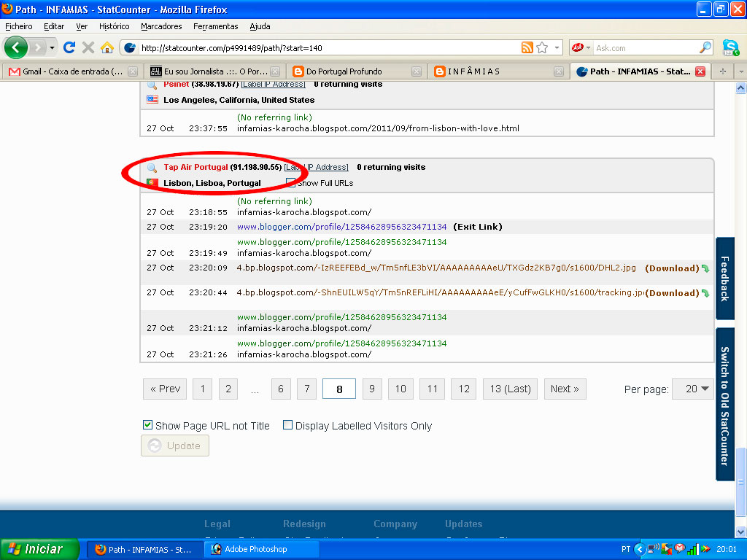Click the Skype toolbar icon
Viewport: 747px width, 560px height.
click(x=731, y=47)
